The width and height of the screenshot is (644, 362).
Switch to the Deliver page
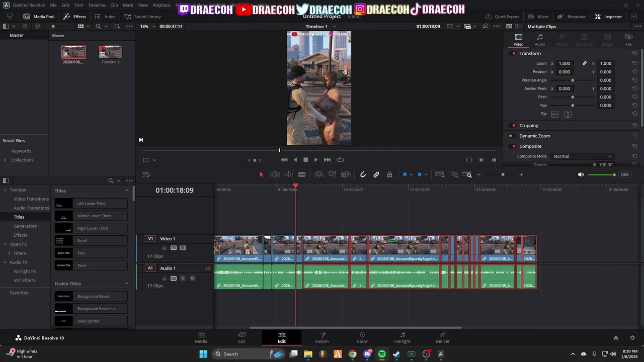pos(443,337)
